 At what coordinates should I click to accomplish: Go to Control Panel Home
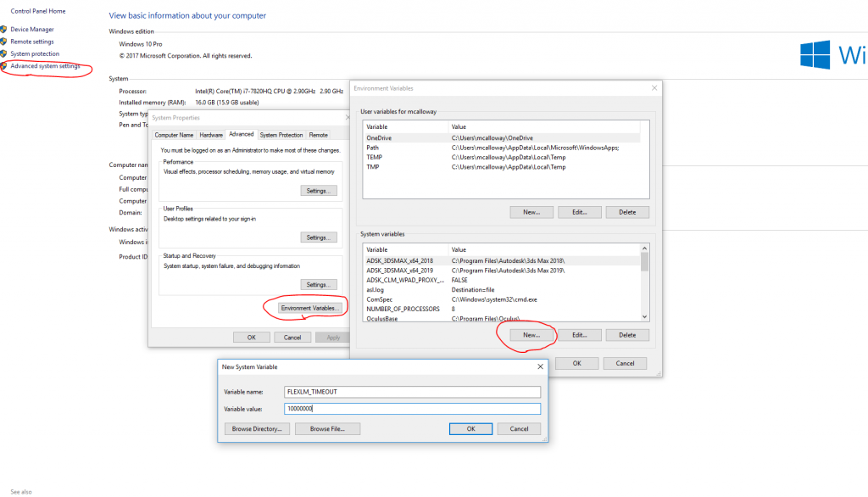click(37, 11)
